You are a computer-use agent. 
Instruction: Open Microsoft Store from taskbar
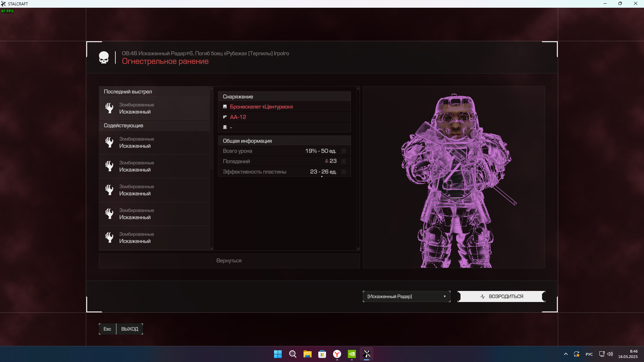[322, 354]
